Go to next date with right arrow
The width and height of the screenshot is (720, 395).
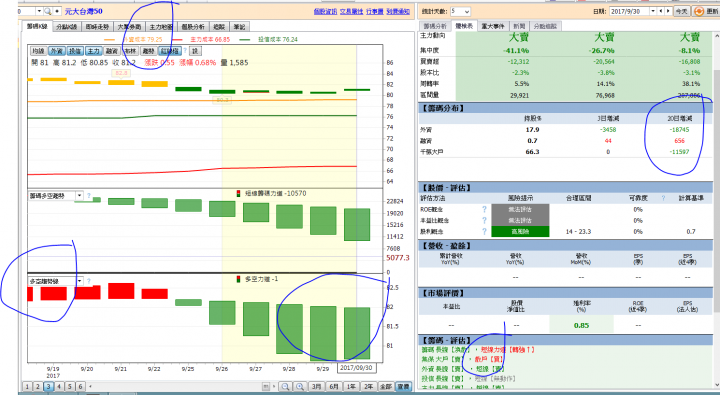click(x=668, y=11)
